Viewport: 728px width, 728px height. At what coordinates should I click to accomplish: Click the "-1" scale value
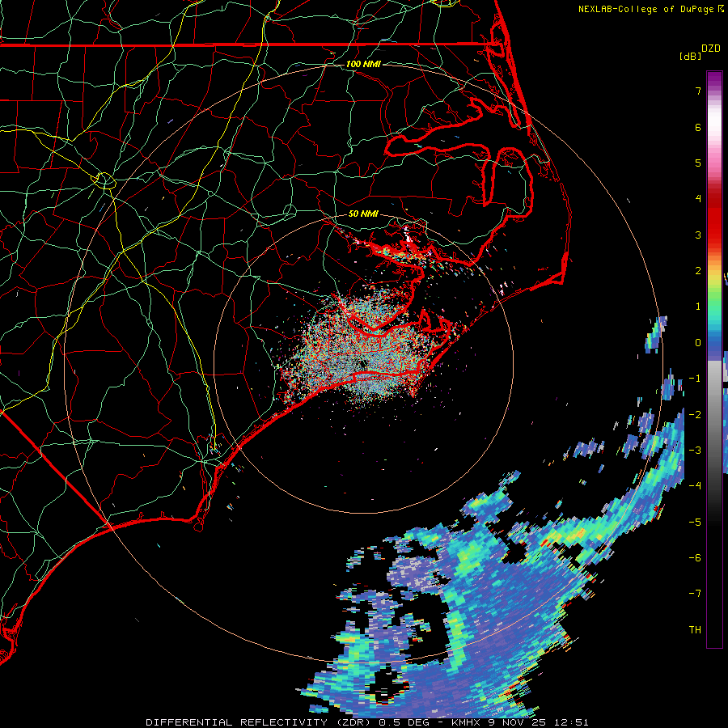[x=695, y=379]
